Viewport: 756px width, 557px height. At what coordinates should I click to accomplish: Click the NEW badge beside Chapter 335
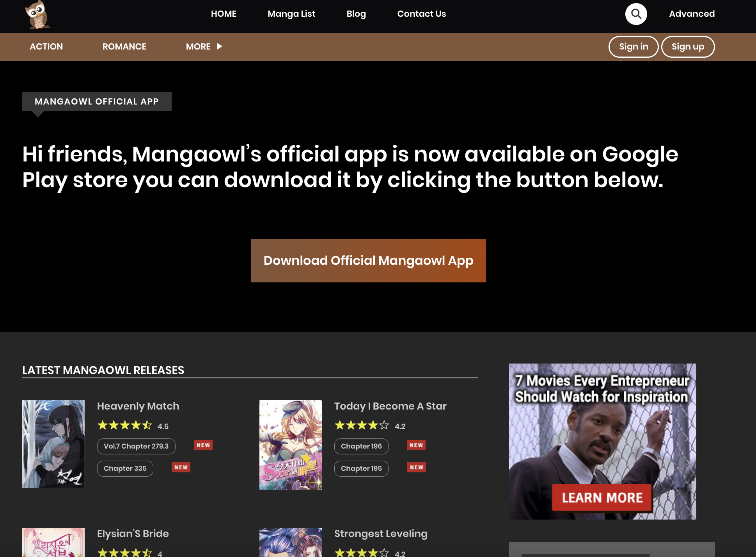(181, 468)
